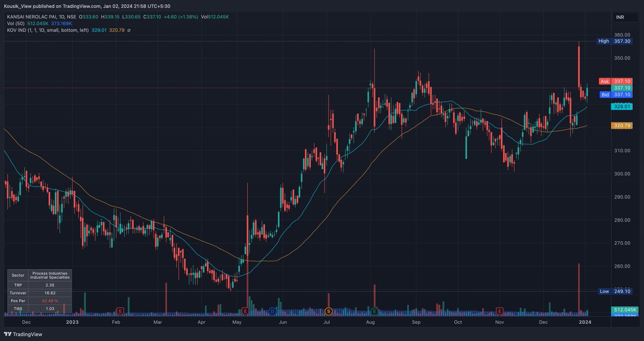Click the Process Industries Industrial Specialties cell
Image resolution: width=644 pixels, height=341 pixels.
pos(49,275)
